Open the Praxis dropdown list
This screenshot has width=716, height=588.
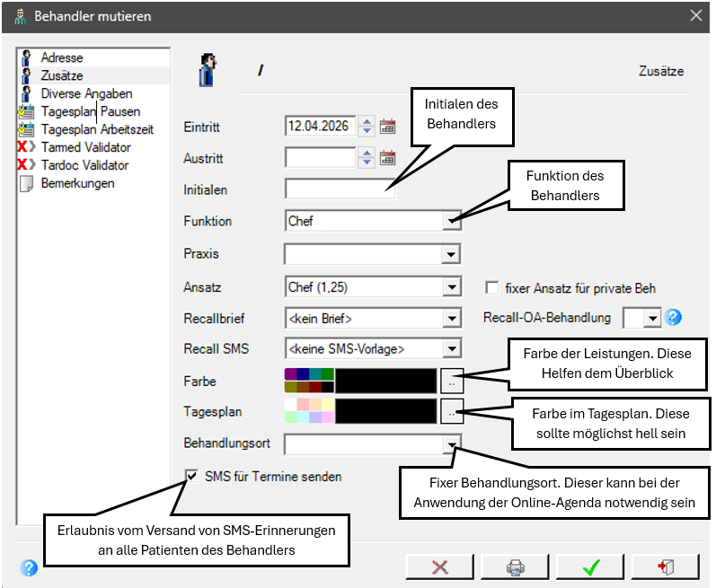(x=451, y=254)
